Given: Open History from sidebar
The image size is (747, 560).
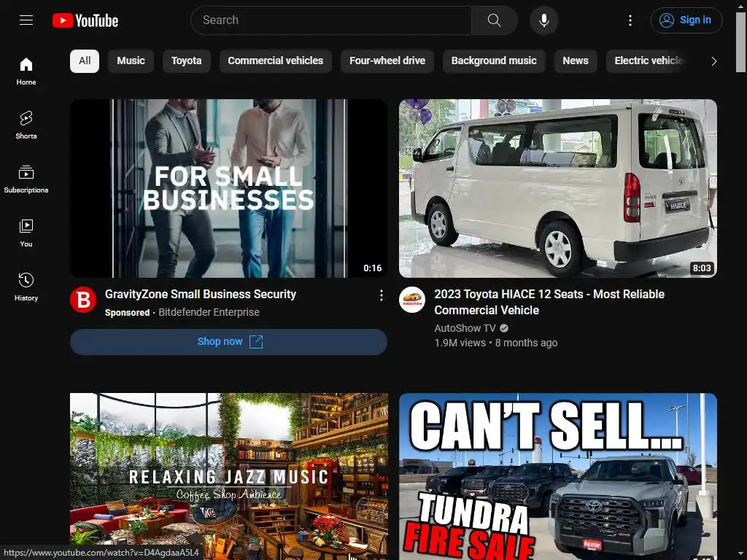Looking at the screenshot, I should pos(26,287).
